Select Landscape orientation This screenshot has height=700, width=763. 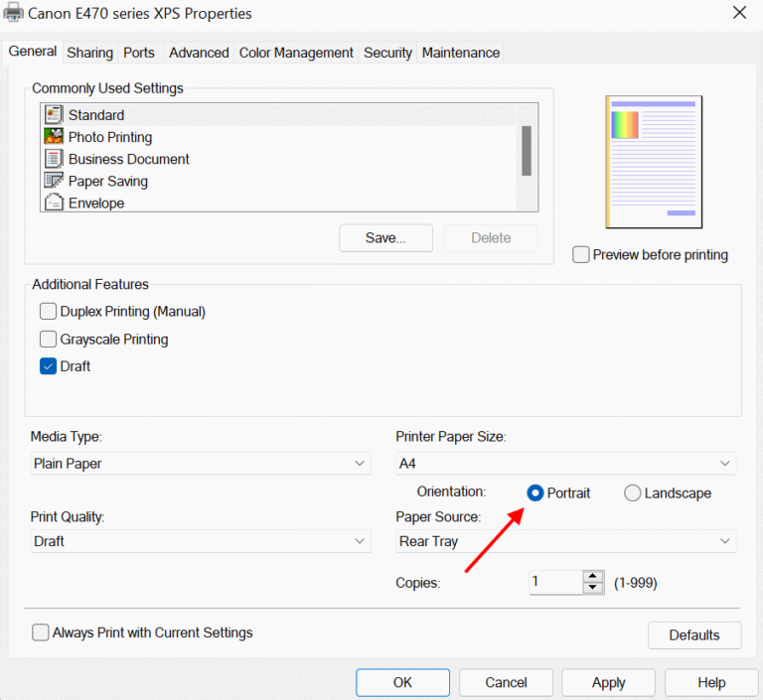[633, 493]
